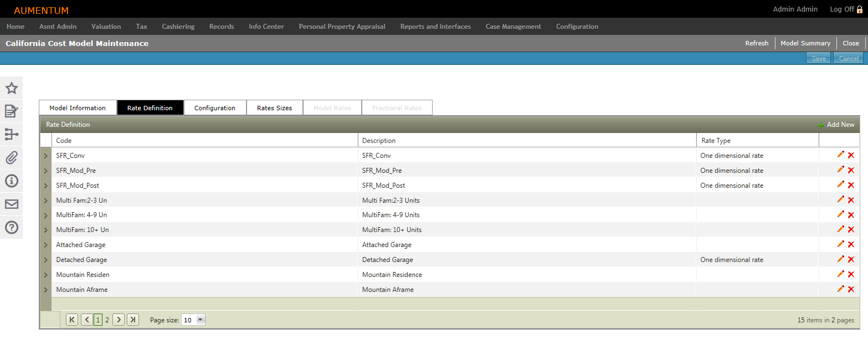Edit the Mountain Aframe rate definition

pyautogui.click(x=841, y=289)
